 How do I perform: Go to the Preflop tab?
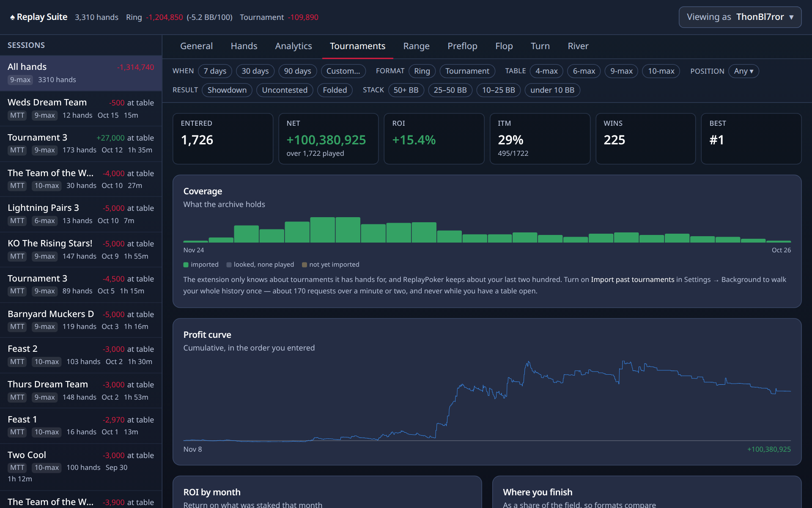pyautogui.click(x=462, y=46)
